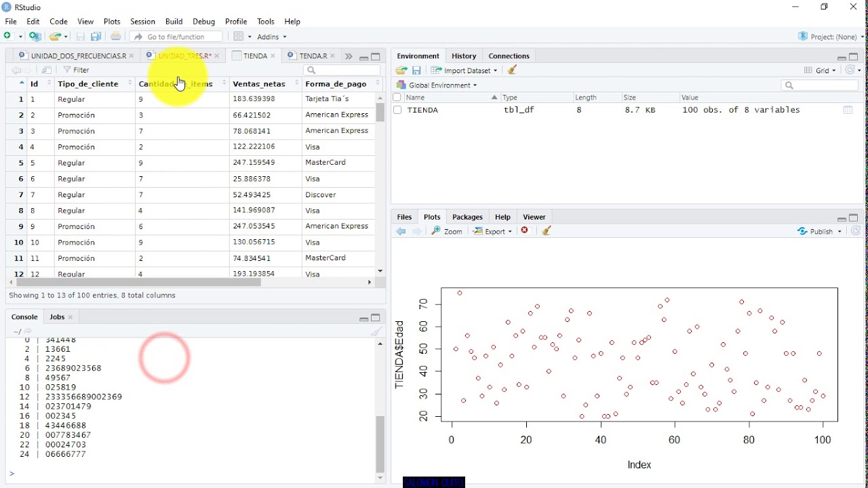Open the Tools menu
The height and width of the screenshot is (488, 868).
pos(266,22)
